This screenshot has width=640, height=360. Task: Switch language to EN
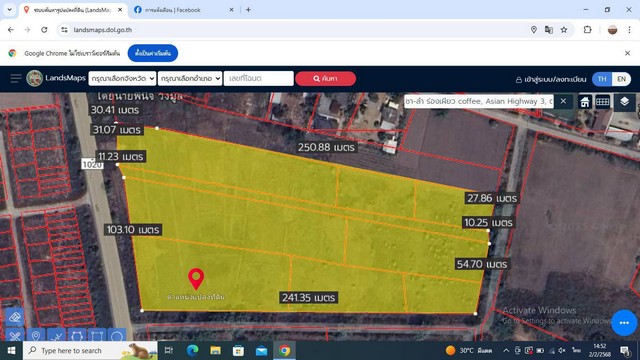tap(621, 79)
